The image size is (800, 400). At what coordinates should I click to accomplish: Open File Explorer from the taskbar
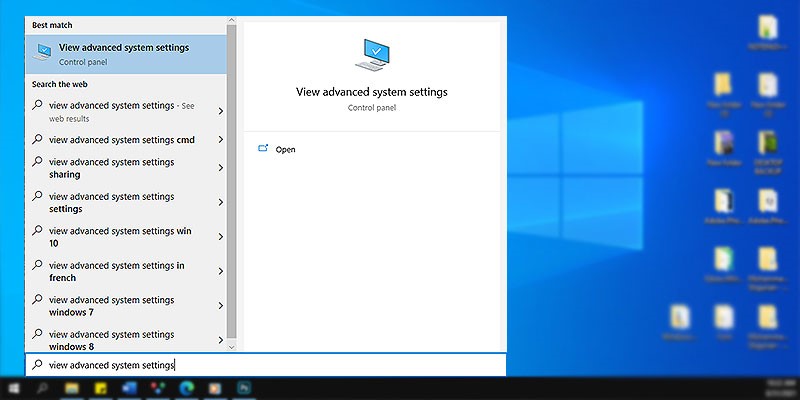[x=71, y=389]
